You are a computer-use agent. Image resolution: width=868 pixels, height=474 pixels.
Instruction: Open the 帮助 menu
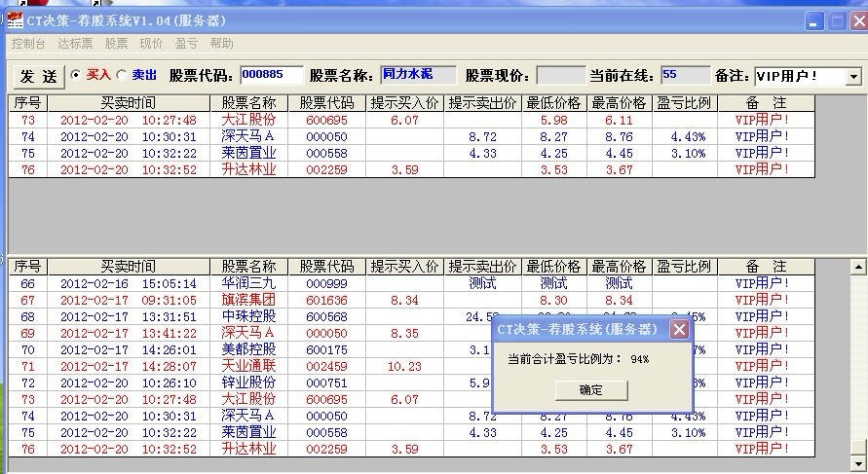coord(221,44)
